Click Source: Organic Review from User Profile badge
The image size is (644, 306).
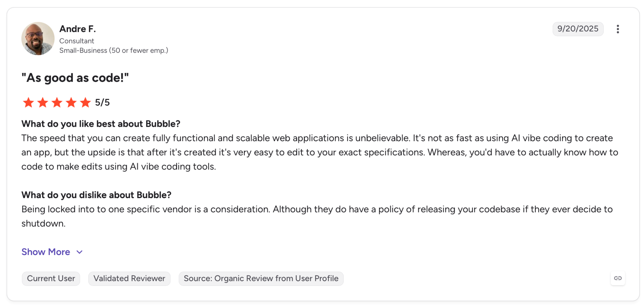click(x=261, y=279)
